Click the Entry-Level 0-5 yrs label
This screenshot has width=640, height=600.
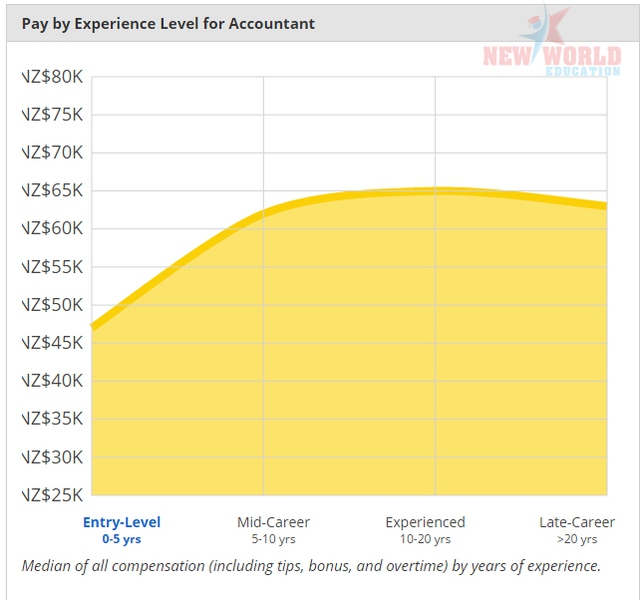click(122, 530)
